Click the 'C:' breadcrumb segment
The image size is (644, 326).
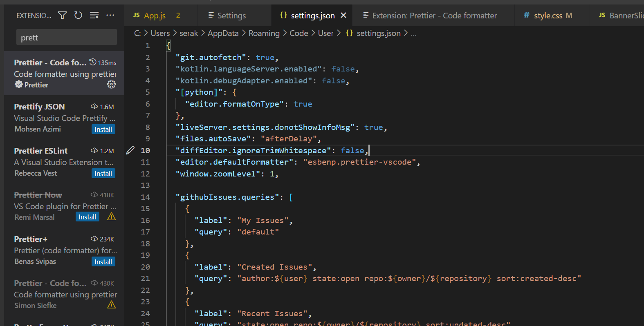[x=137, y=33]
